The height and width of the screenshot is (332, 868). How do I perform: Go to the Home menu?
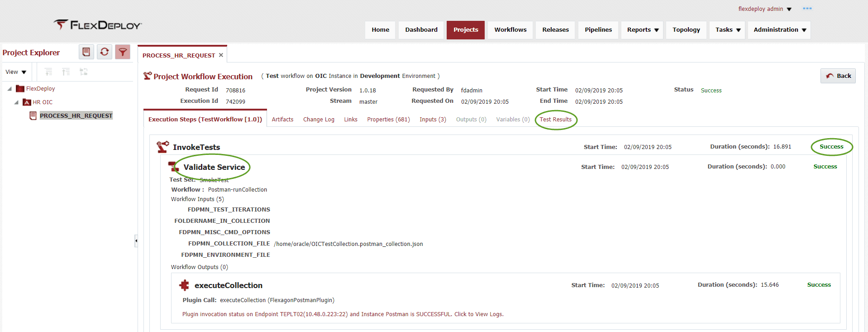point(380,30)
